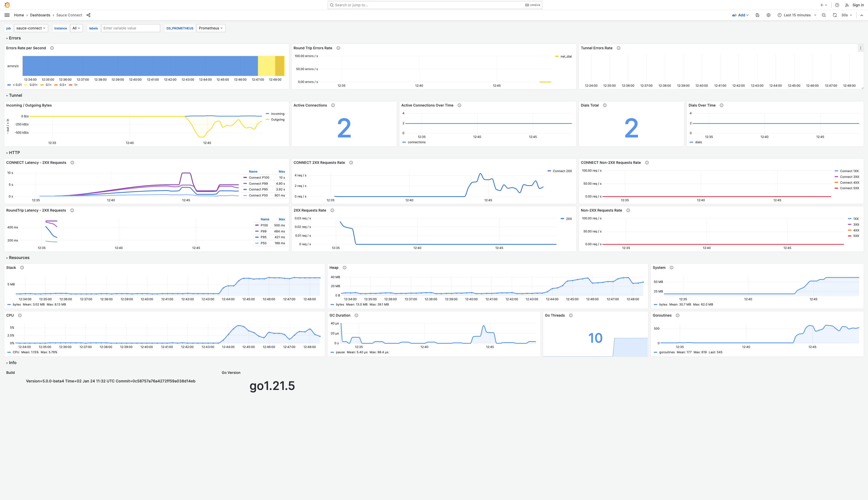
Task: Toggle Connect P99 series in legend
Action: tap(258, 184)
